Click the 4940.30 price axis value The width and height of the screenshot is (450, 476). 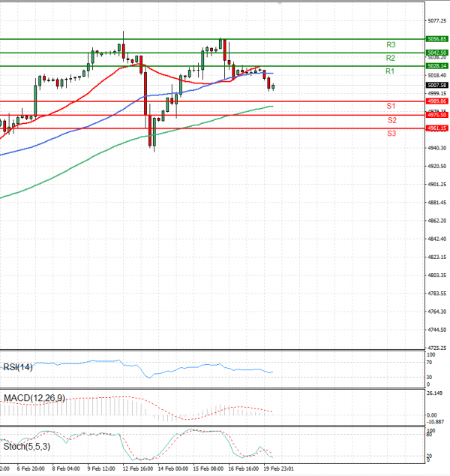[x=437, y=148]
